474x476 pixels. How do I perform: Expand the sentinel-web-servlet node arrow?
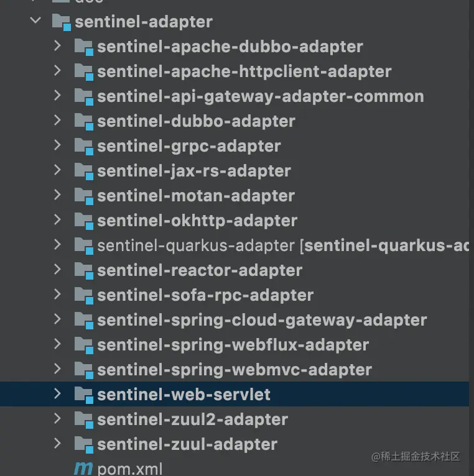[x=57, y=394]
